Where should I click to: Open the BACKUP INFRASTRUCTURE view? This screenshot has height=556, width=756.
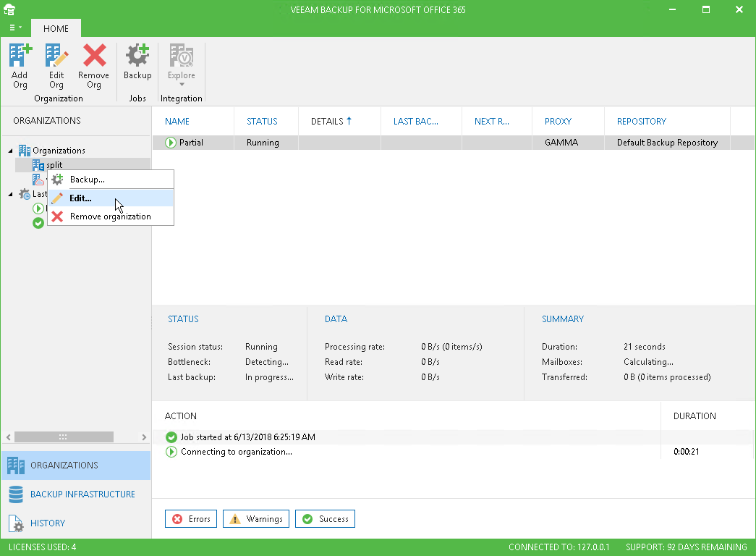click(76, 494)
